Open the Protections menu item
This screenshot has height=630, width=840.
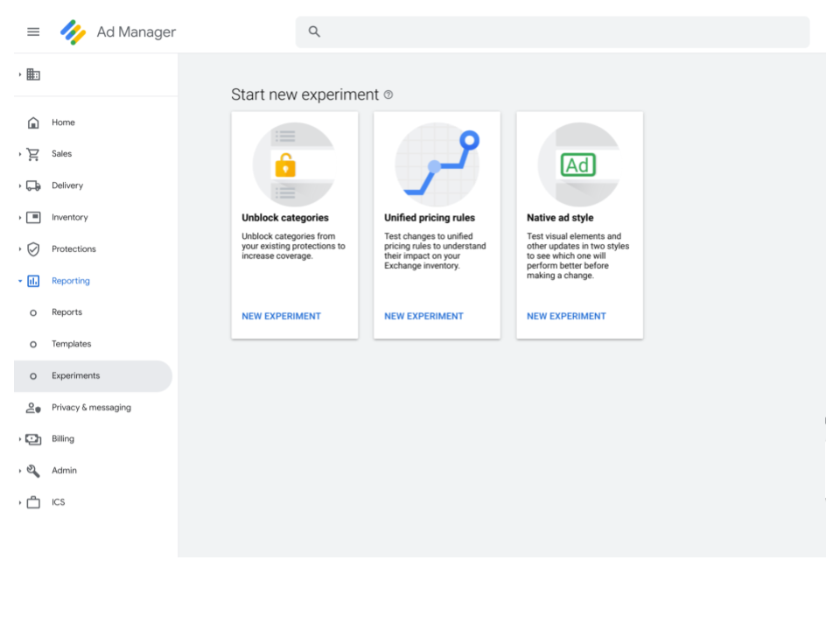pos(73,248)
